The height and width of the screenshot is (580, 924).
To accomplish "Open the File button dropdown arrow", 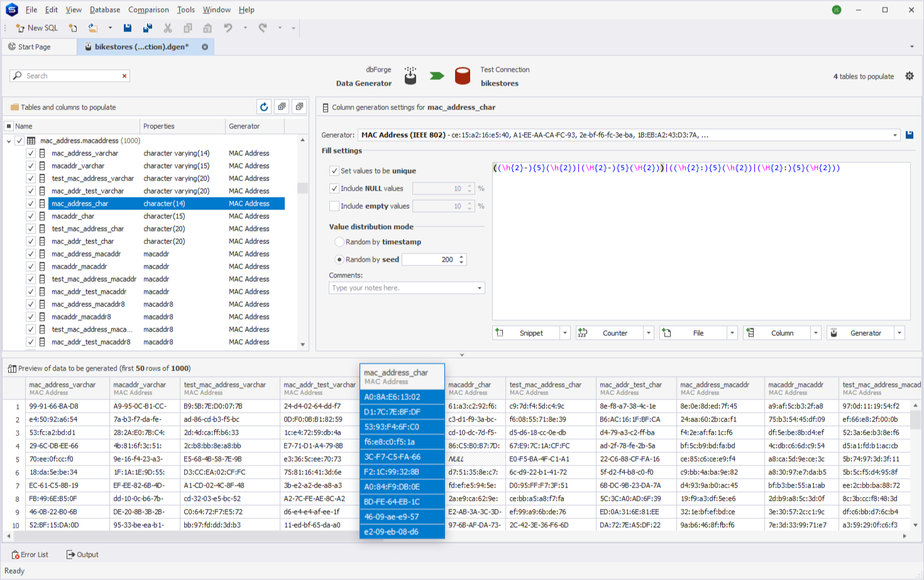I will (x=732, y=333).
